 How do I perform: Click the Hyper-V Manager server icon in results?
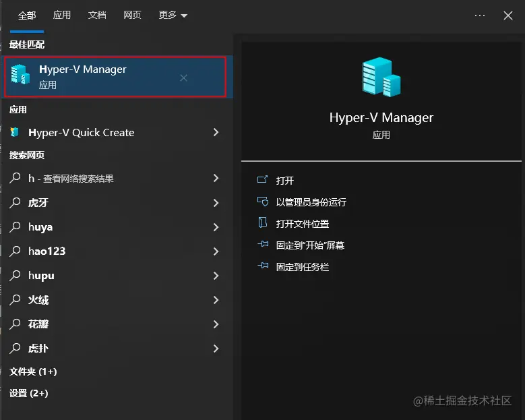[x=20, y=74]
